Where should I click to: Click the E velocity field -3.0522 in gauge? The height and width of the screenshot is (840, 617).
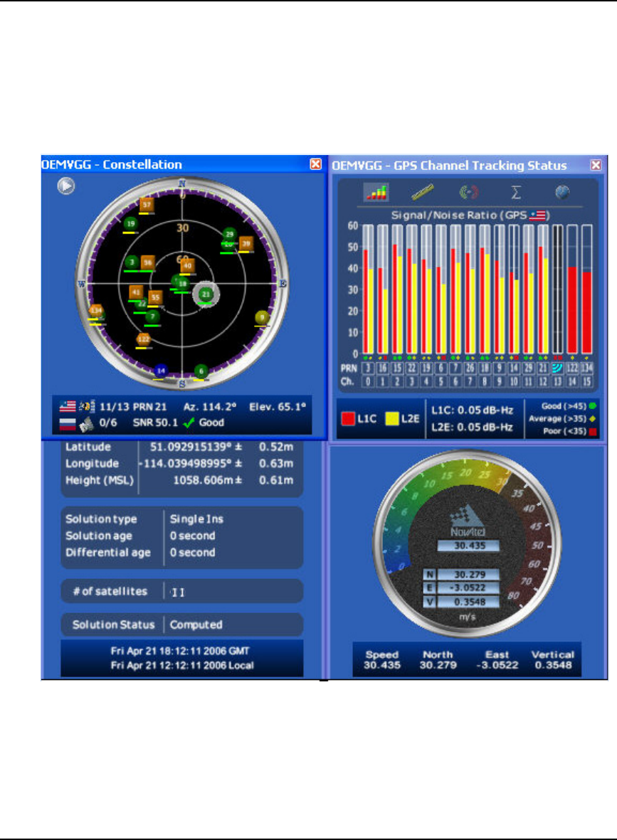pyautogui.click(x=469, y=588)
